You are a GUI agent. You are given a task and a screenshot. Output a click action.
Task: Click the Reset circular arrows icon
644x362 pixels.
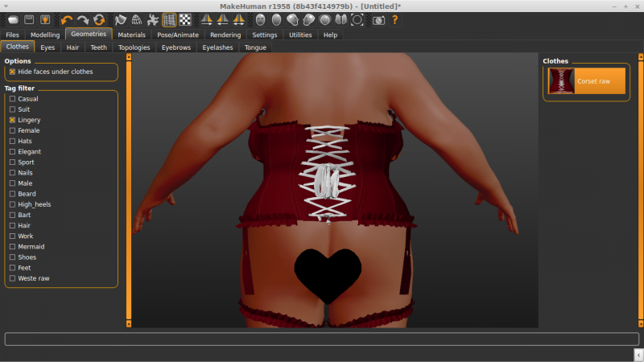tap(98, 19)
